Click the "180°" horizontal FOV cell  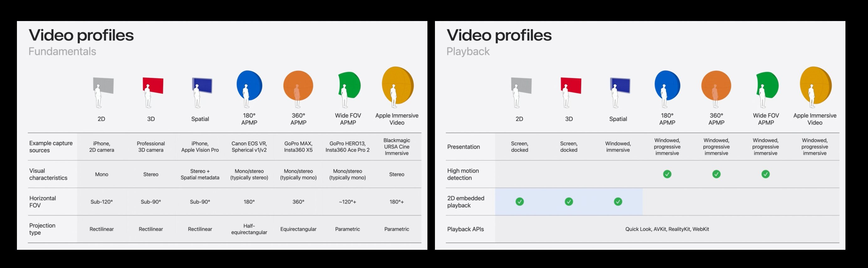[x=249, y=201]
